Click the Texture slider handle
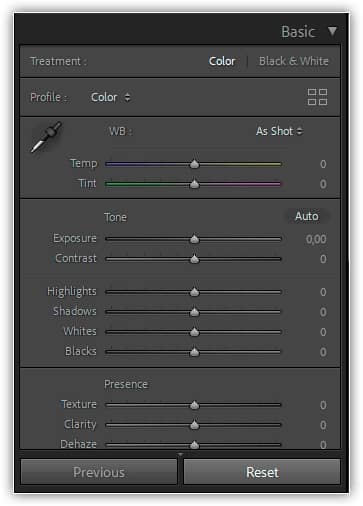The width and height of the screenshot is (363, 506). coord(194,405)
